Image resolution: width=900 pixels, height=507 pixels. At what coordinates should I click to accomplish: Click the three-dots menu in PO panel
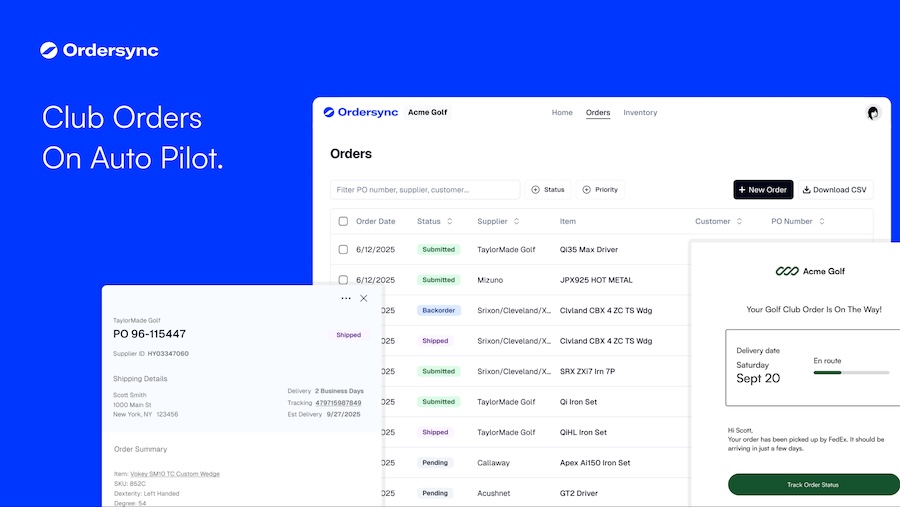coord(346,298)
